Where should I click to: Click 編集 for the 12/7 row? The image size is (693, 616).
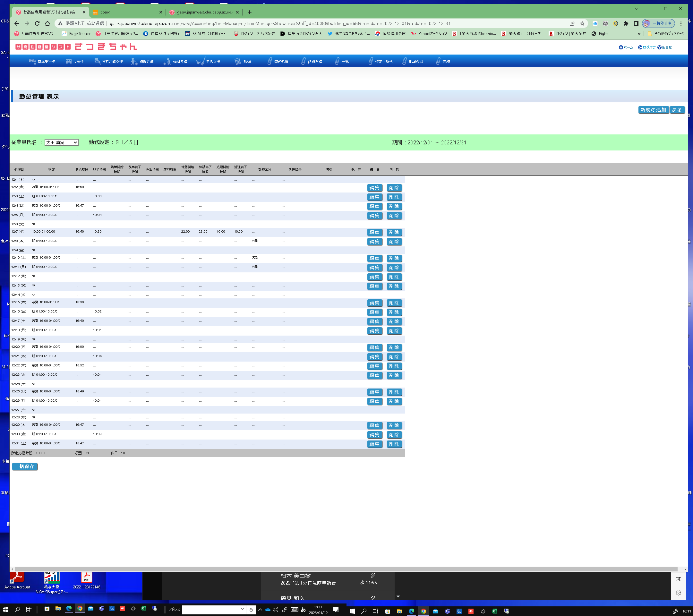click(375, 232)
